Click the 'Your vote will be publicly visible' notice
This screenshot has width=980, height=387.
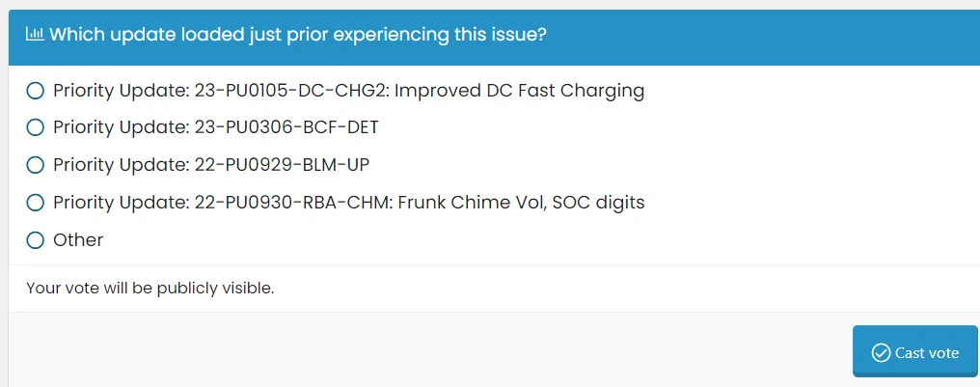tap(150, 288)
